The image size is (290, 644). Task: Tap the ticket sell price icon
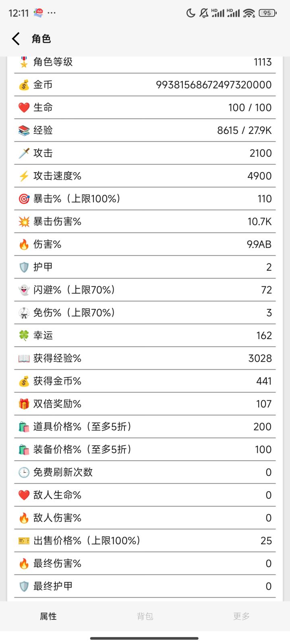[x=24, y=541]
